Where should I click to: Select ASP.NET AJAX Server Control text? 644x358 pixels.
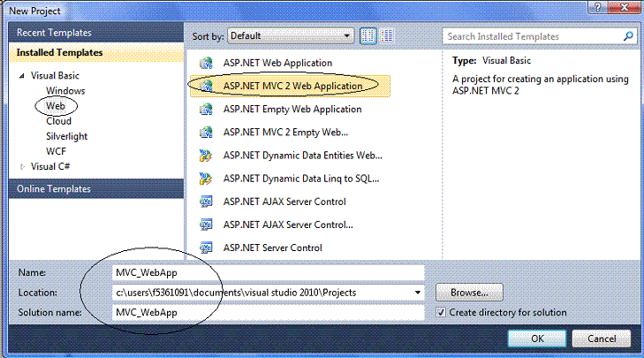[x=284, y=202]
